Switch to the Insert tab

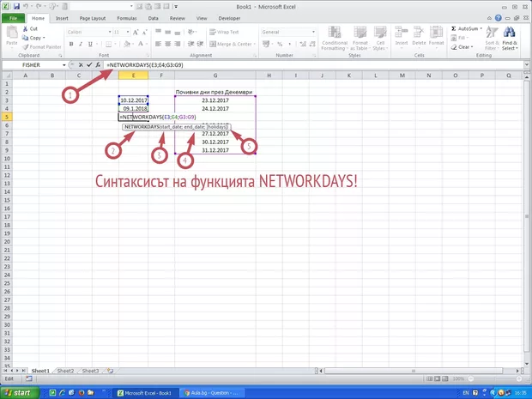pyautogui.click(x=62, y=18)
